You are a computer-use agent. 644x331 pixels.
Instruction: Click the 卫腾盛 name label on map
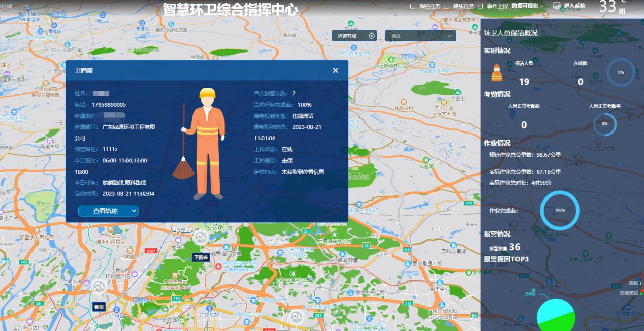point(201,257)
